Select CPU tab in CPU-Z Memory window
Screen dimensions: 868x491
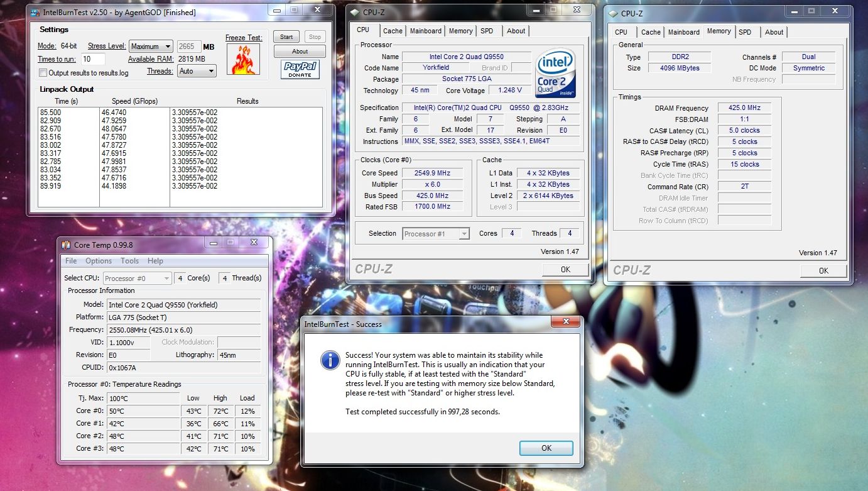[621, 32]
